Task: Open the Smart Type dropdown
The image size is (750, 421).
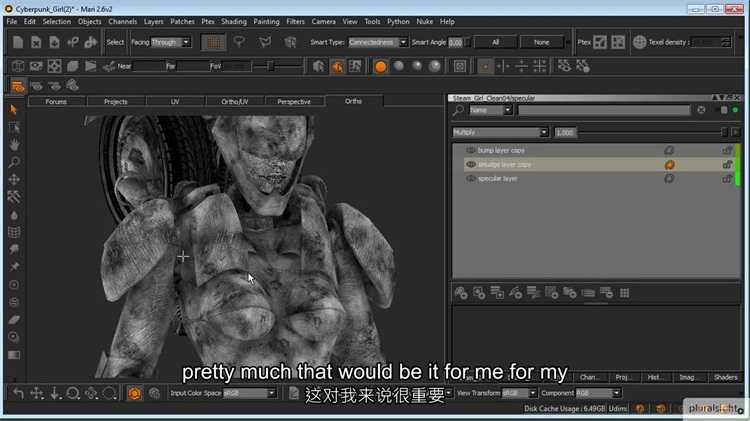Action: click(378, 42)
